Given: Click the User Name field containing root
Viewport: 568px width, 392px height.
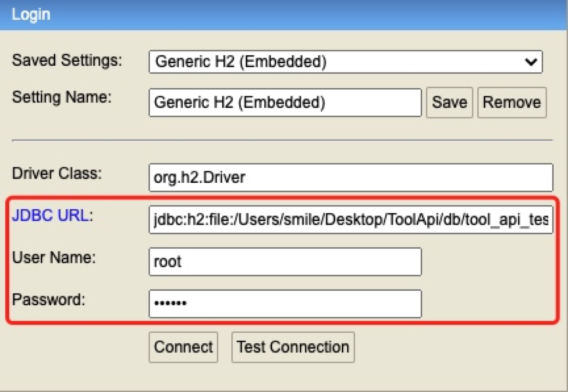Looking at the screenshot, I should pos(285,262).
